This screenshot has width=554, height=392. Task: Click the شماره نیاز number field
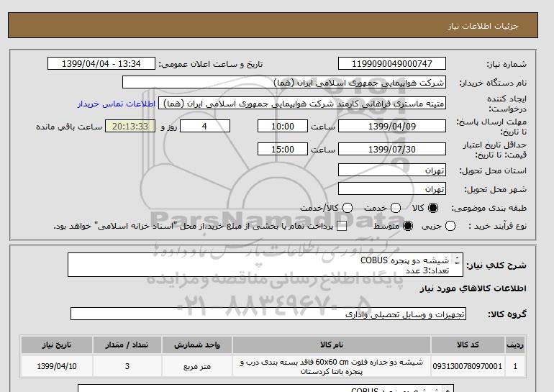point(392,63)
